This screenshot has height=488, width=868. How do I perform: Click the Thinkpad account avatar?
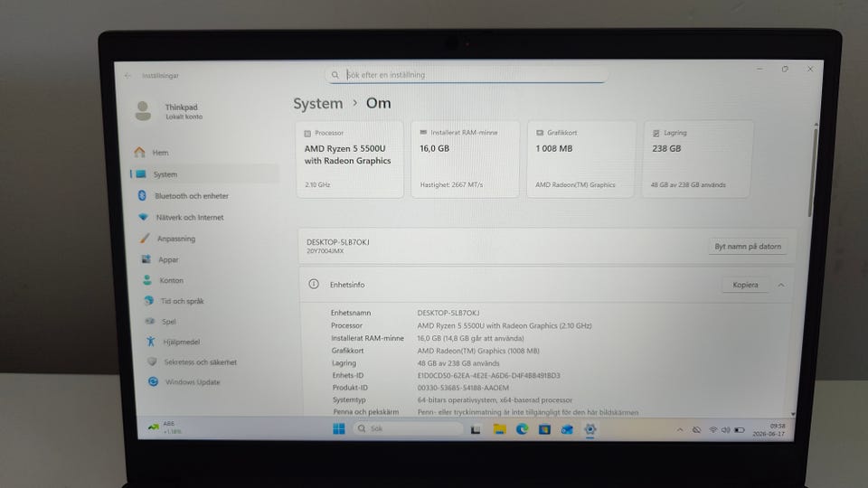click(144, 110)
